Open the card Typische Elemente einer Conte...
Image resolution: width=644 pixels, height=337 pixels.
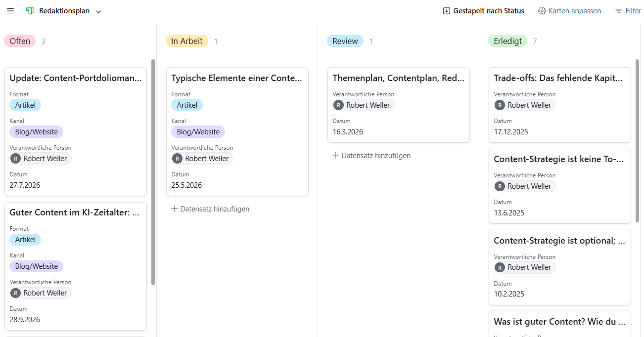[237, 78]
